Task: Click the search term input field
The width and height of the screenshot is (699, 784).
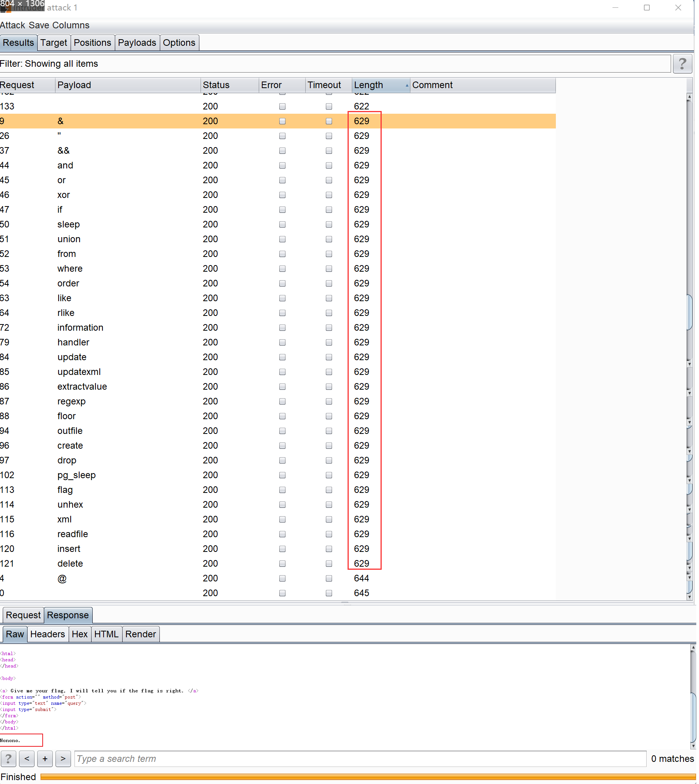Action: (360, 758)
